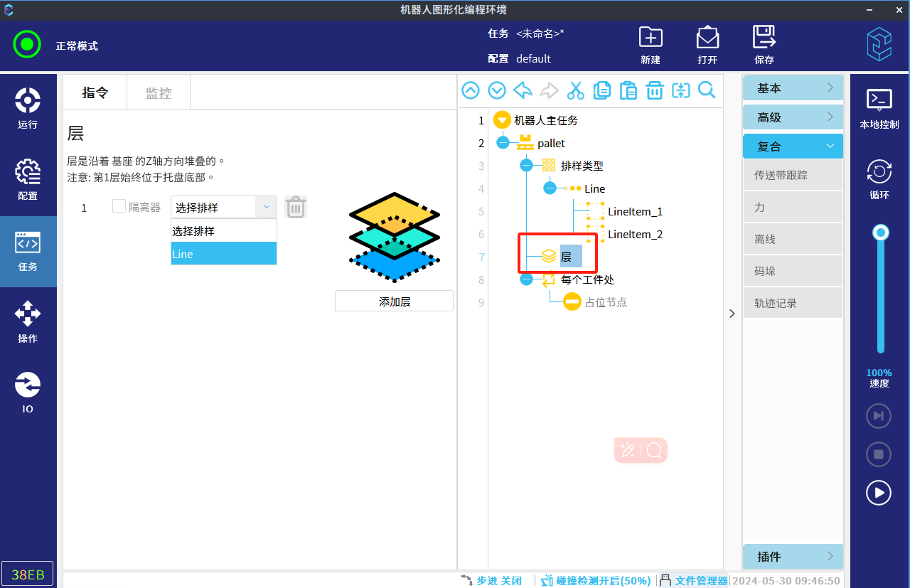Open the 配置 sidebar section

[28, 180]
